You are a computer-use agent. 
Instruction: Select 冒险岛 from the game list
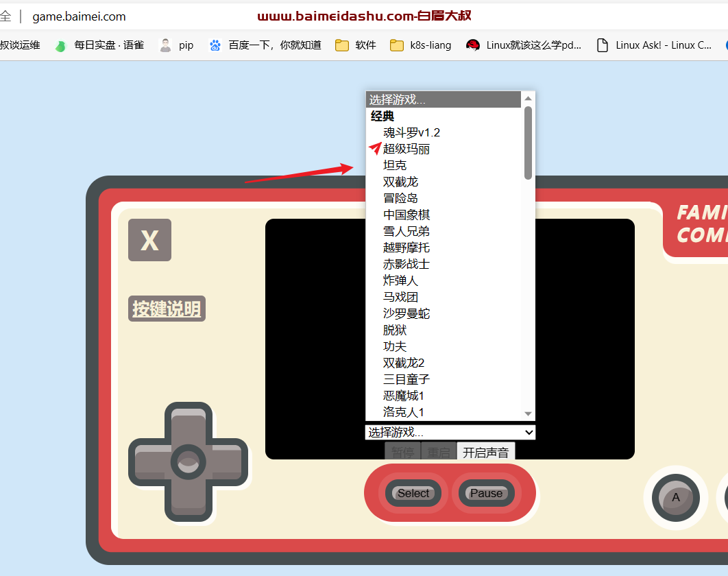coord(444,198)
